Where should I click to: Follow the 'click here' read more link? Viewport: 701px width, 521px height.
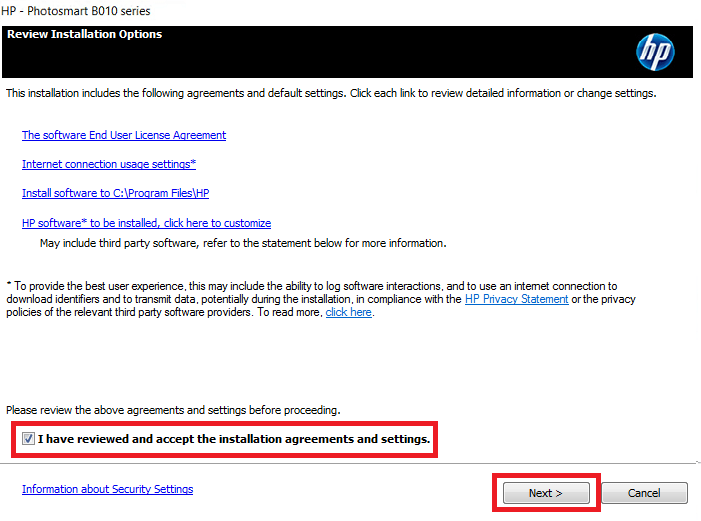click(x=348, y=312)
